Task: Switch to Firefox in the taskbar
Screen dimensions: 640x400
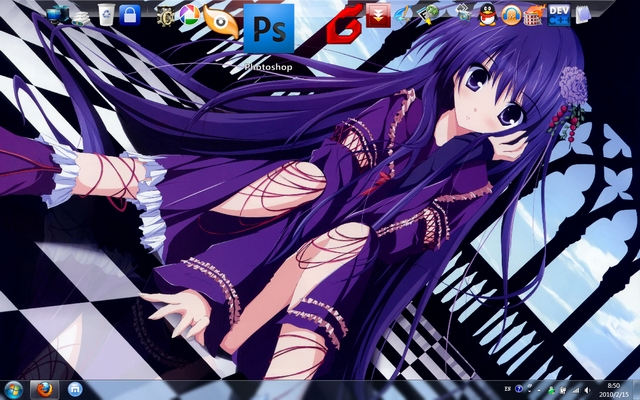Action: [x=45, y=390]
